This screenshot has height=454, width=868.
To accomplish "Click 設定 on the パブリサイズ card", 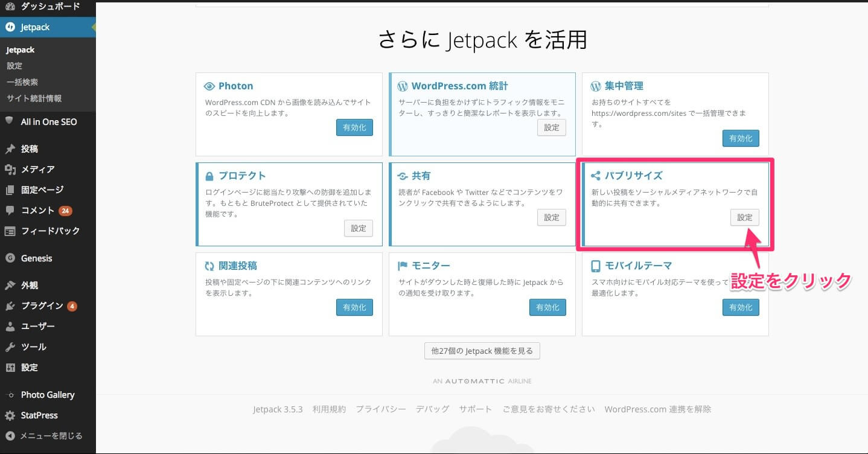I will pyautogui.click(x=745, y=217).
